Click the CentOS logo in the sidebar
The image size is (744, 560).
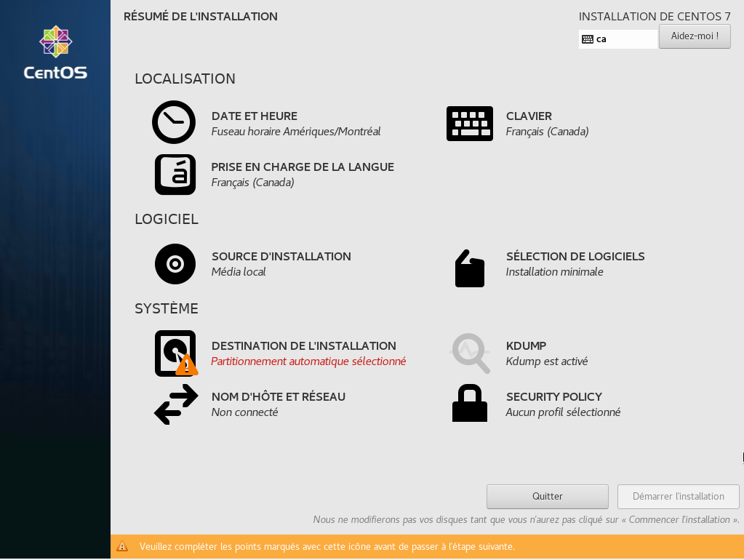coord(55,52)
